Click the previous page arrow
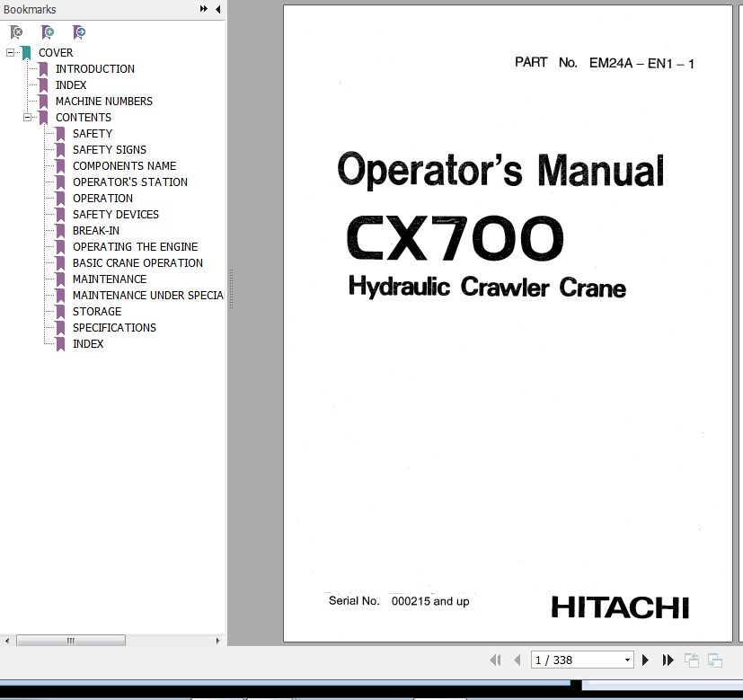The image size is (743, 700). (517, 660)
